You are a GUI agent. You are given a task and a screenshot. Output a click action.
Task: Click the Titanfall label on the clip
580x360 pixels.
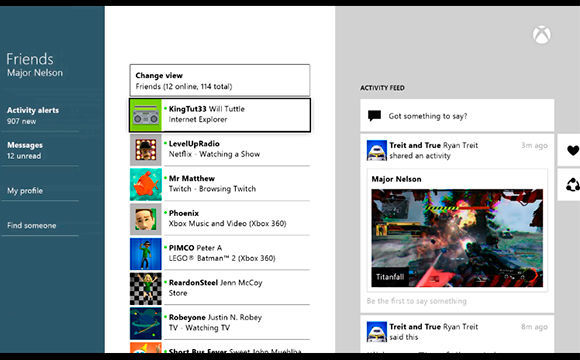pos(390,277)
